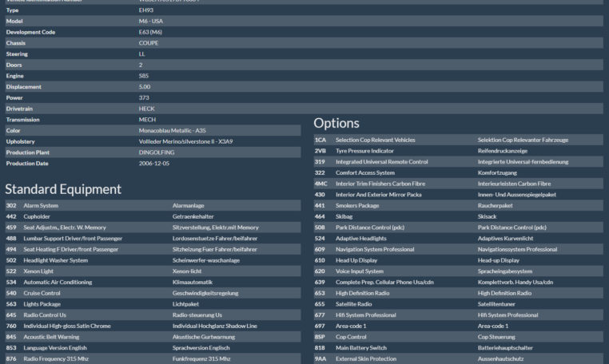This screenshot has height=364, width=609.
Task: Select the Alarm System row code 302
Action: click(11, 205)
